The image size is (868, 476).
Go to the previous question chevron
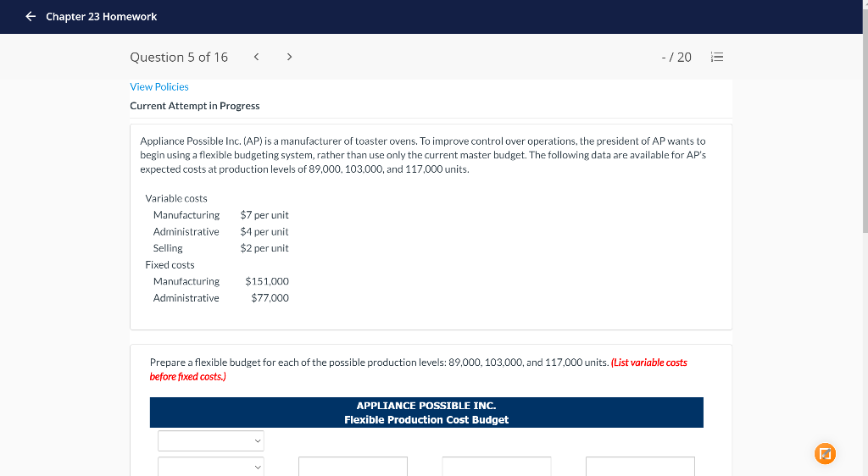256,57
